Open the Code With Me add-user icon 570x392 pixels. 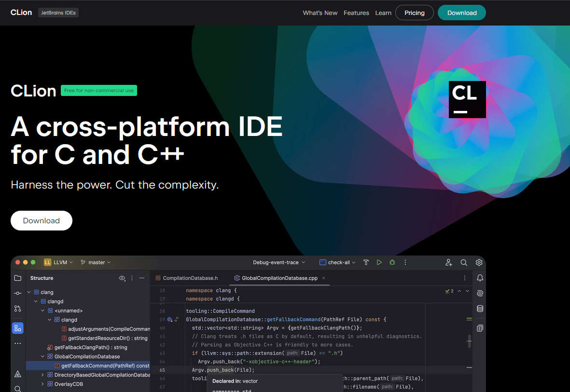coord(448,262)
